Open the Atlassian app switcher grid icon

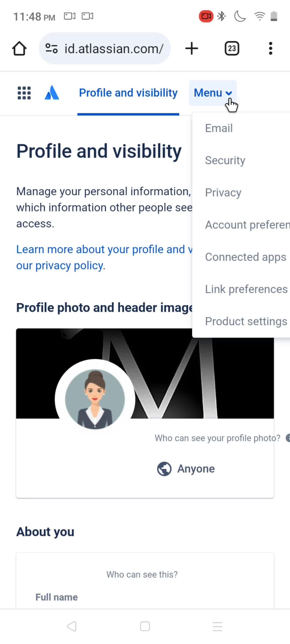point(24,93)
